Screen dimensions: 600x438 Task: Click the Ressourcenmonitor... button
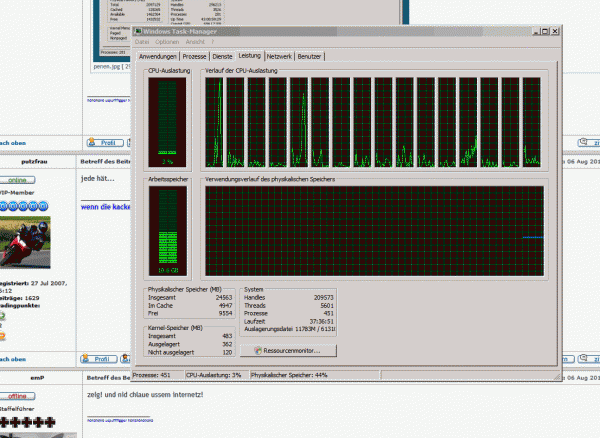(x=288, y=351)
